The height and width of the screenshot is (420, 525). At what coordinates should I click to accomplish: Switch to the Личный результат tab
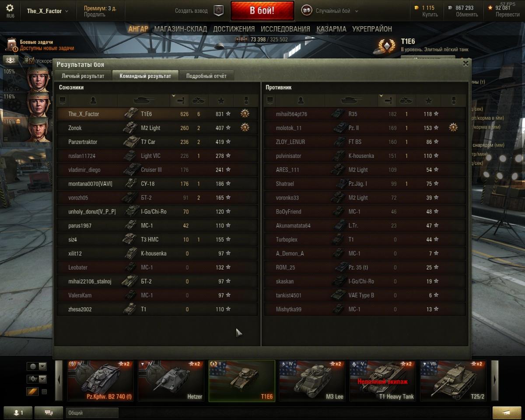83,76
